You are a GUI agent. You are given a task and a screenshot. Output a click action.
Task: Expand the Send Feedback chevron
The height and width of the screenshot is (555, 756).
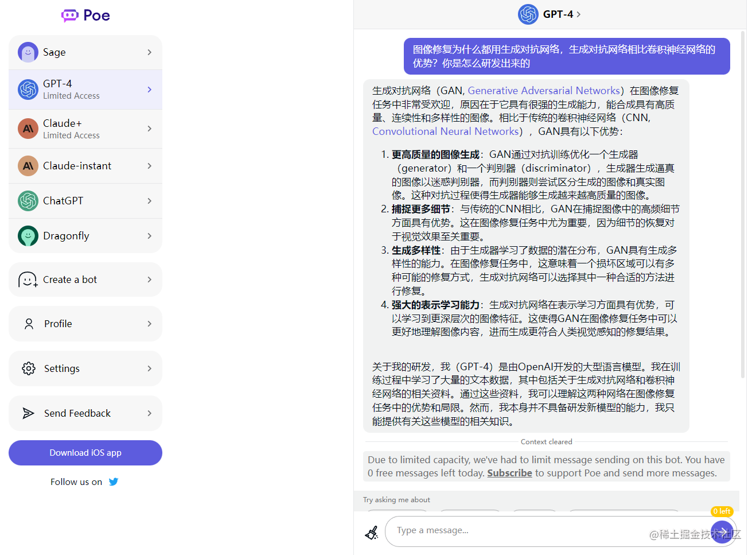150,413
